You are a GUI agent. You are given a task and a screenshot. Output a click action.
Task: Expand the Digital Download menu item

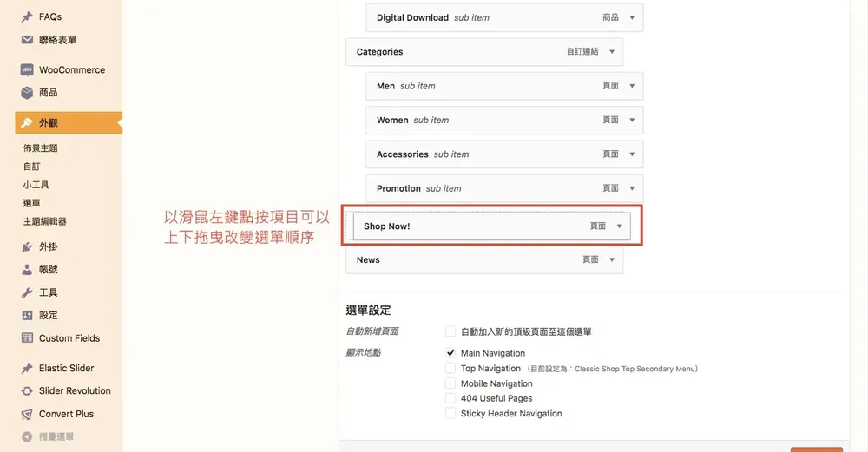pos(632,17)
